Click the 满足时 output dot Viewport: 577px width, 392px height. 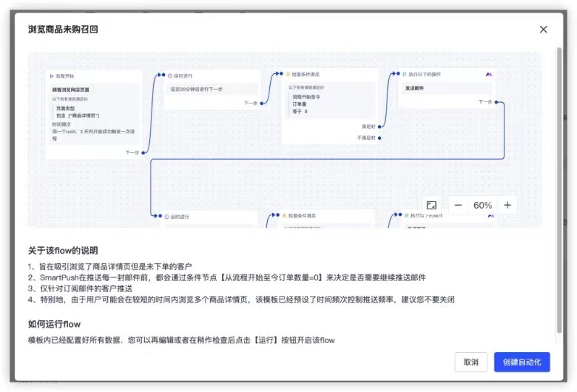click(x=379, y=126)
